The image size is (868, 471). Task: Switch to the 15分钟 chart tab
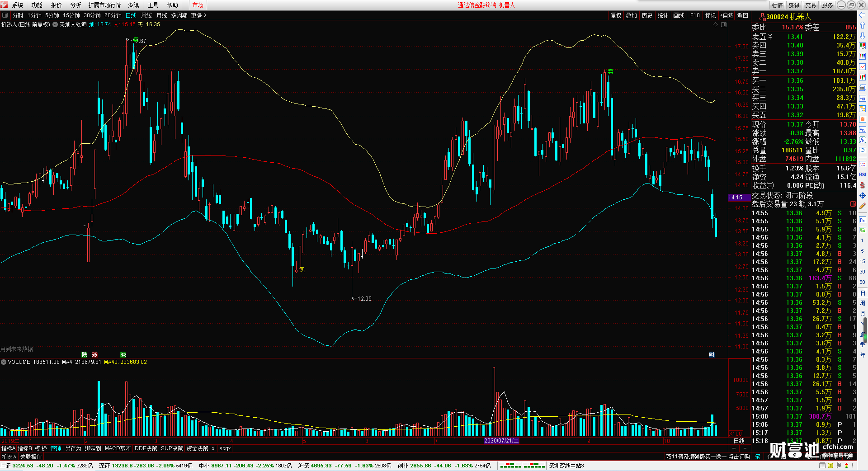tap(71, 15)
